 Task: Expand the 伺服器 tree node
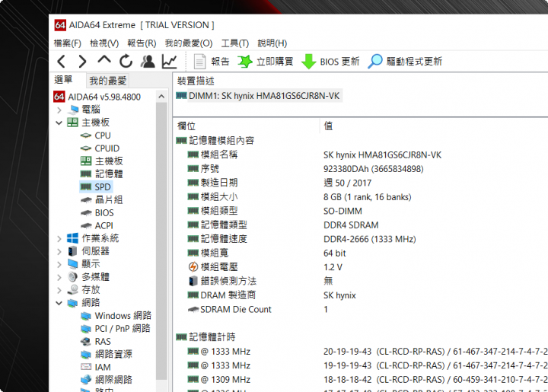59,251
